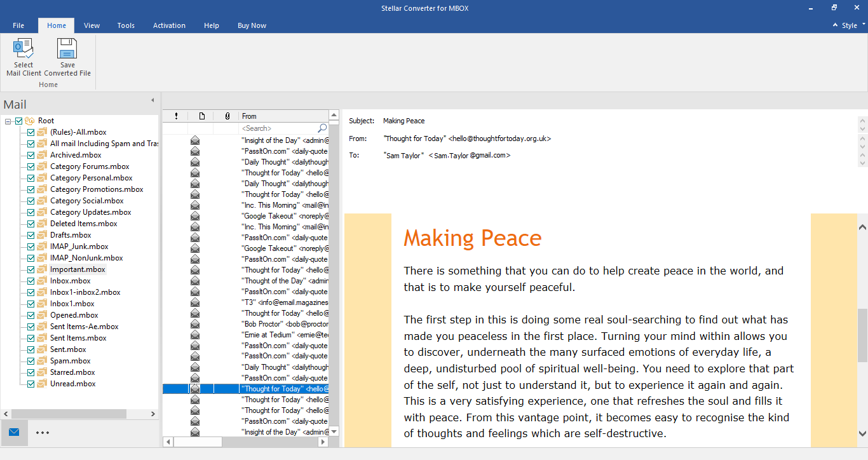Open the File menu
Viewport: 868px width, 460px height.
pyautogui.click(x=18, y=25)
